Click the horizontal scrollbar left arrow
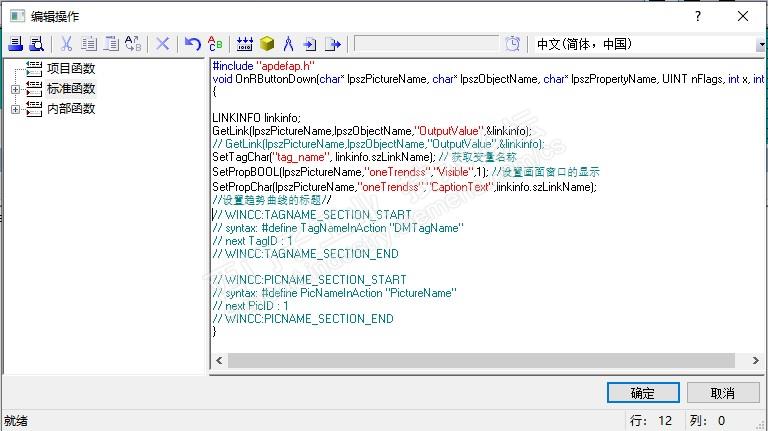The height and width of the screenshot is (431, 768). pyautogui.click(x=219, y=360)
